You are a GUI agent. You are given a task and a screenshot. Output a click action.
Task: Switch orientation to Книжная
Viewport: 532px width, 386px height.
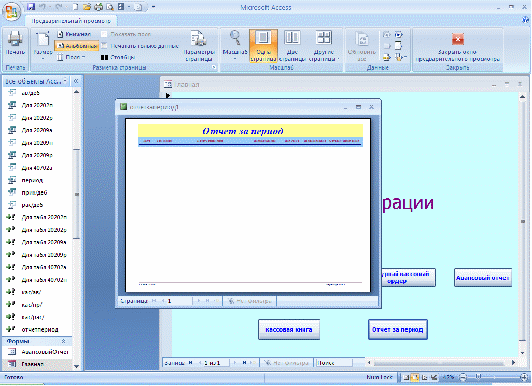click(74, 34)
